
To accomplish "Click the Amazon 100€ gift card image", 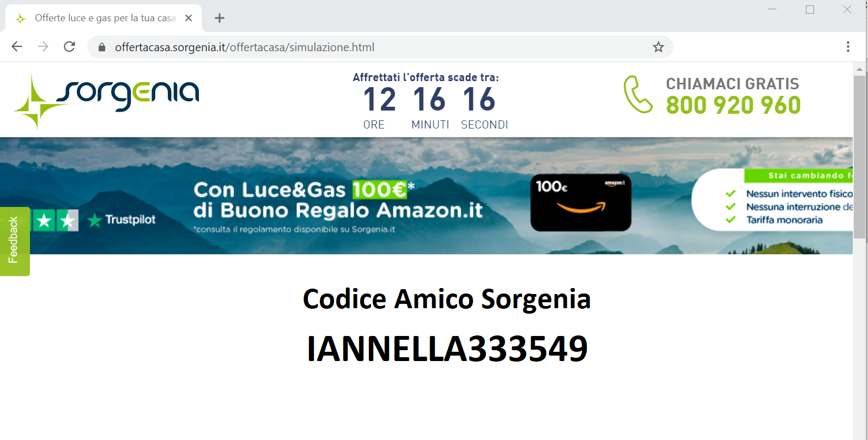I will [x=581, y=203].
